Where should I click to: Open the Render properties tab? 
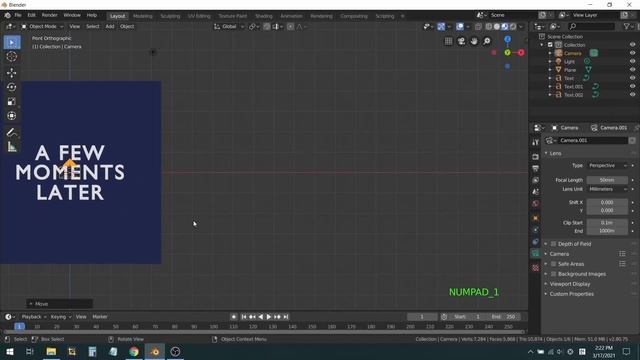[536, 157]
